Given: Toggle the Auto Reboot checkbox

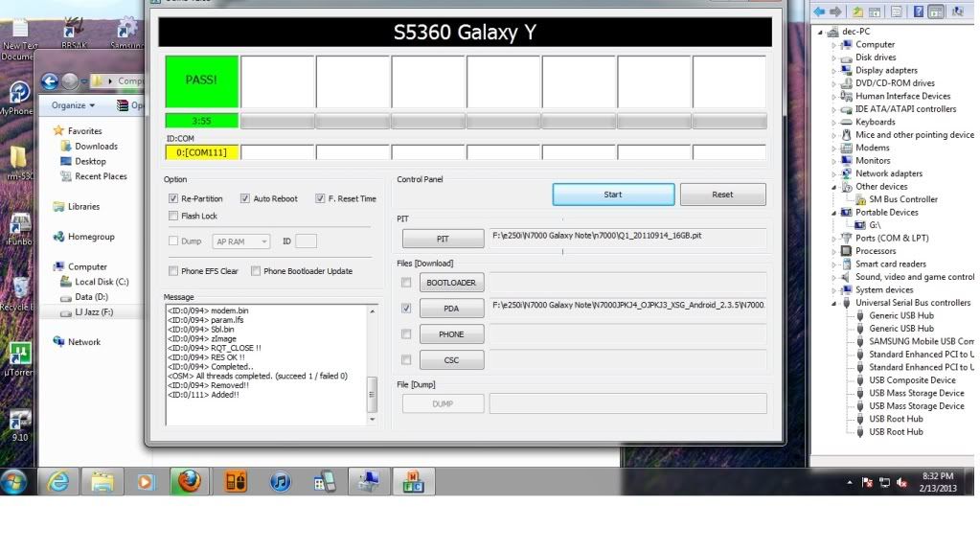Looking at the screenshot, I should tap(245, 198).
